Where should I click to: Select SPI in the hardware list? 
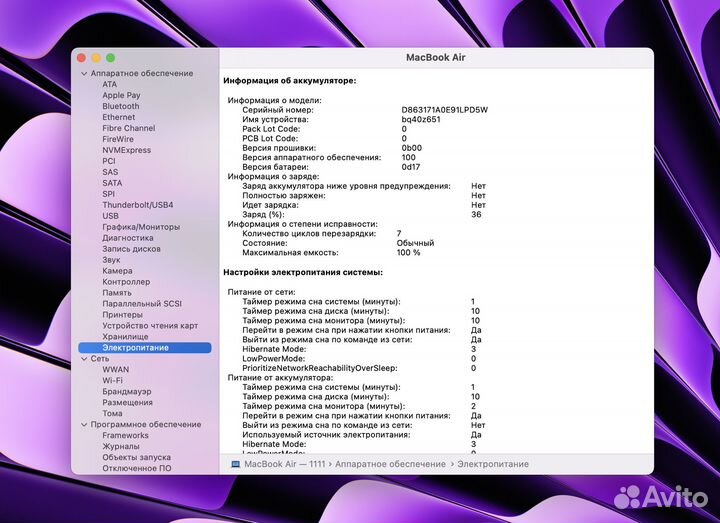click(x=108, y=194)
